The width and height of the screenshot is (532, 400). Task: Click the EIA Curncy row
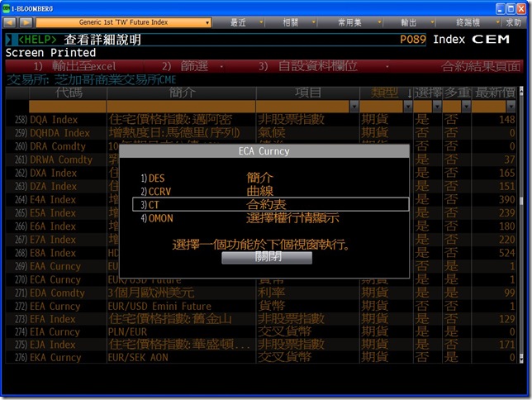pos(261,331)
